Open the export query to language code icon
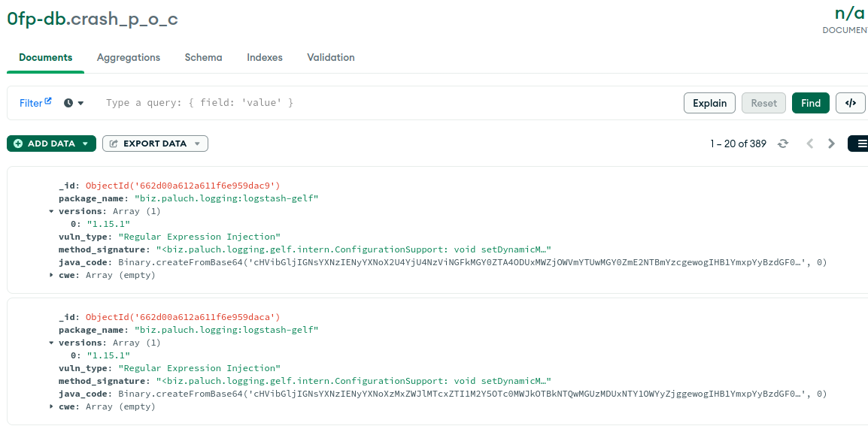This screenshot has height=426, width=868. click(x=851, y=103)
